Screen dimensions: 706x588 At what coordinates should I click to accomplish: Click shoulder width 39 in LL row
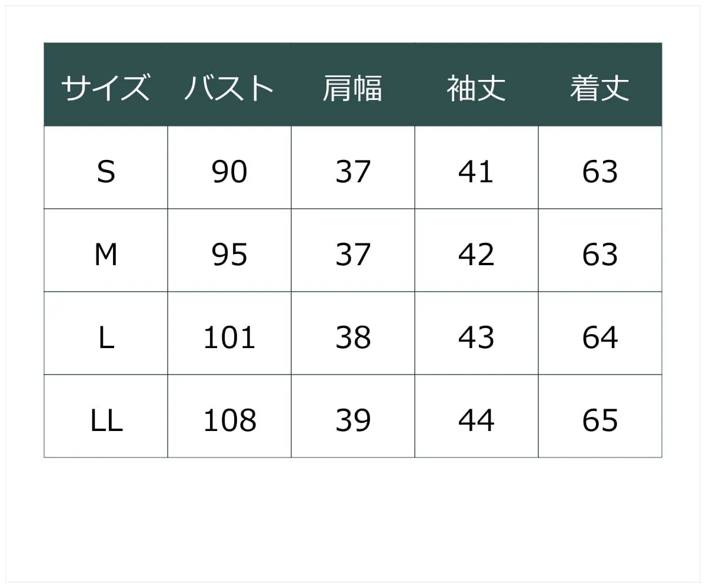tap(353, 420)
